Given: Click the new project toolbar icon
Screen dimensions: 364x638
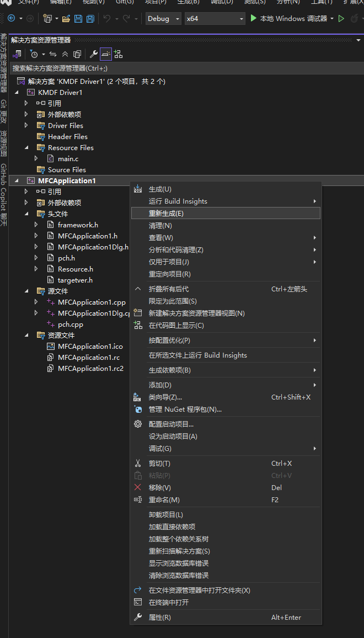Looking at the screenshot, I should (x=47, y=18).
